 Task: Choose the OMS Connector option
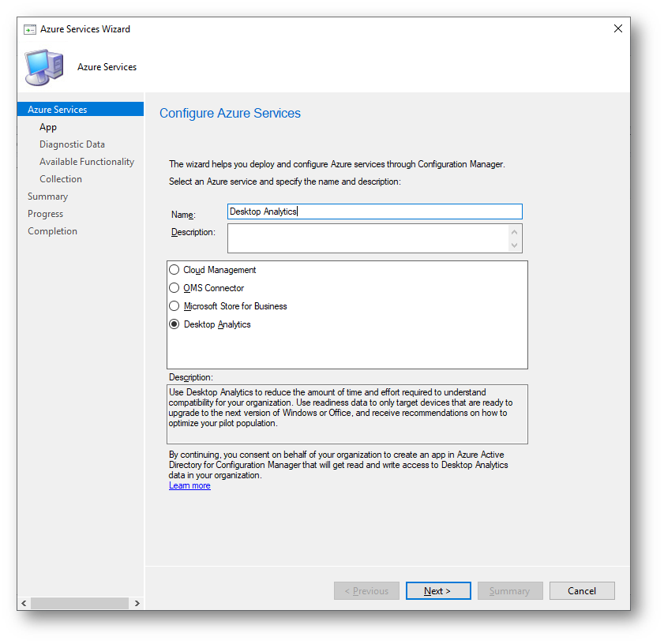[x=174, y=288]
